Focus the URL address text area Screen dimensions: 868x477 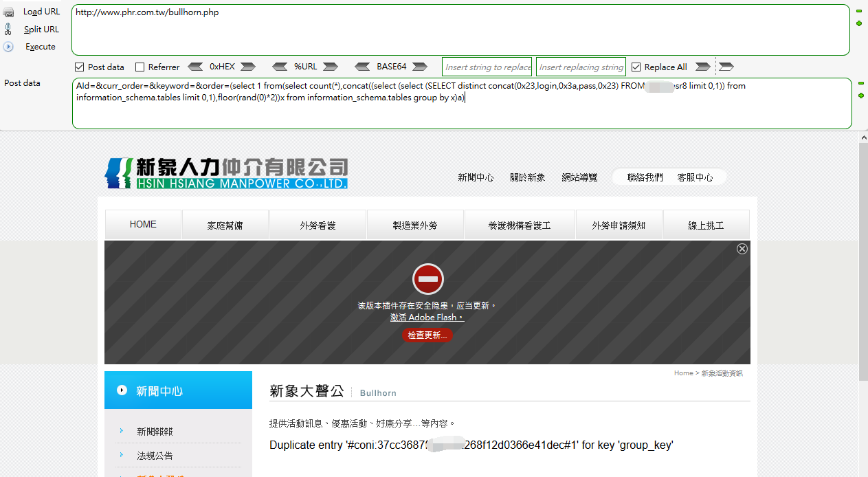460,30
